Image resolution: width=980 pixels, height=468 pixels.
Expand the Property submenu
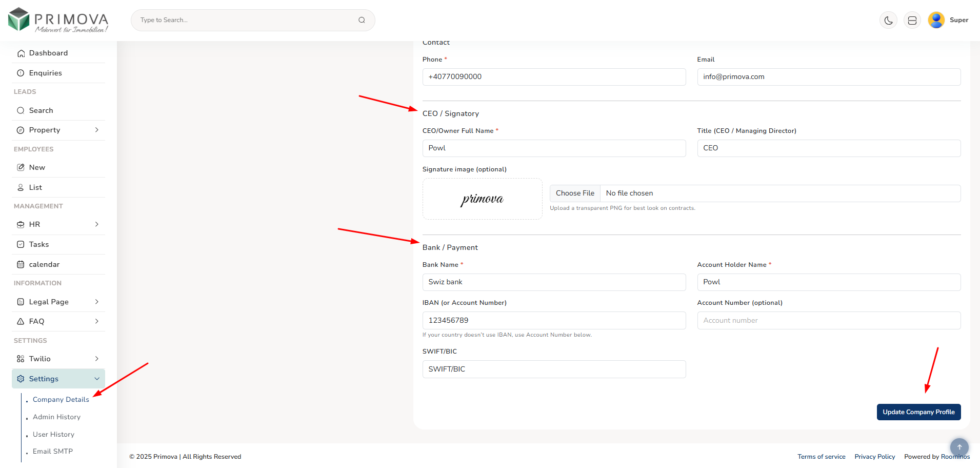pos(96,130)
